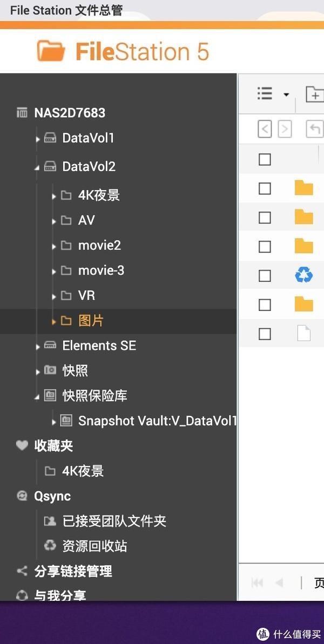Expand the movie2 folder arrow
Screen dimensions: 324x644
tap(54, 247)
